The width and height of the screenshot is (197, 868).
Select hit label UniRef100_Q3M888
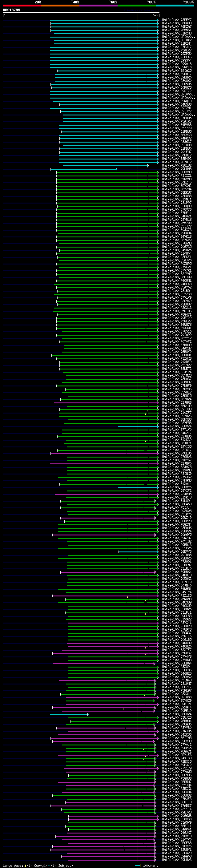click(x=177, y=196)
